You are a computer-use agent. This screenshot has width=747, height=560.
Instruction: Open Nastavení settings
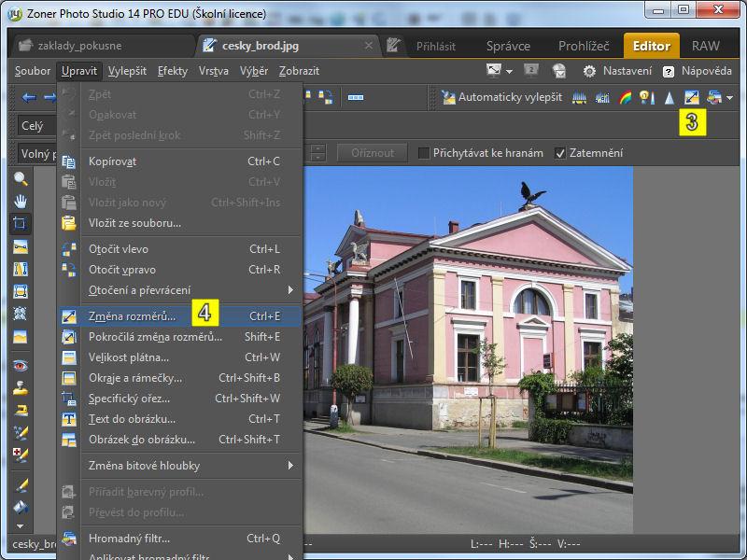[617, 71]
